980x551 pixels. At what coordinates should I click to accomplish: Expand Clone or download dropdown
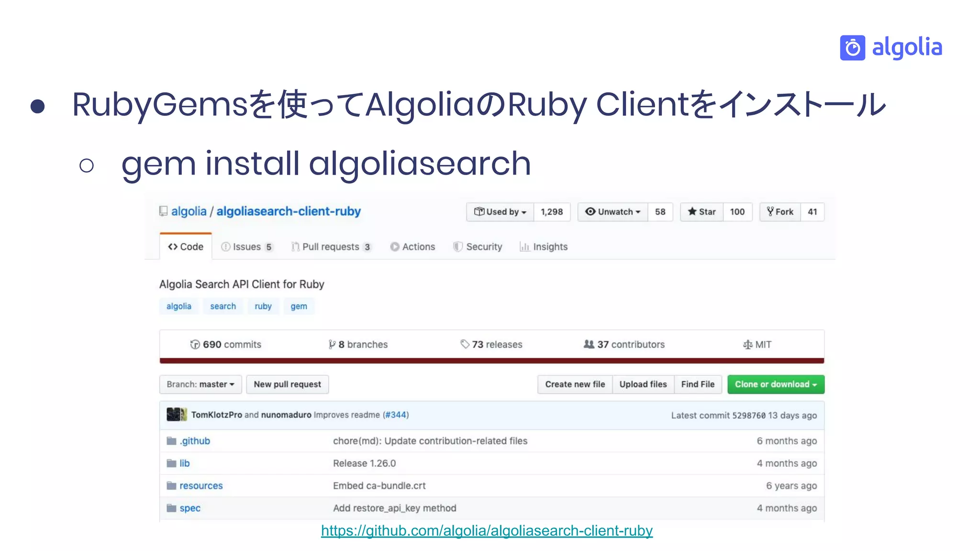tap(776, 385)
